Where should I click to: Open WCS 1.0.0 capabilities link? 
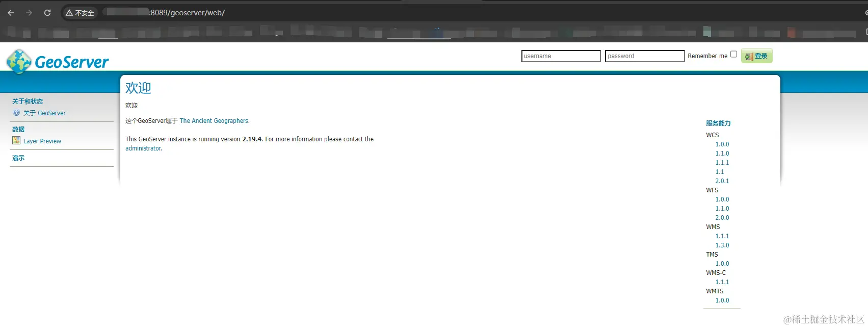pyautogui.click(x=722, y=144)
